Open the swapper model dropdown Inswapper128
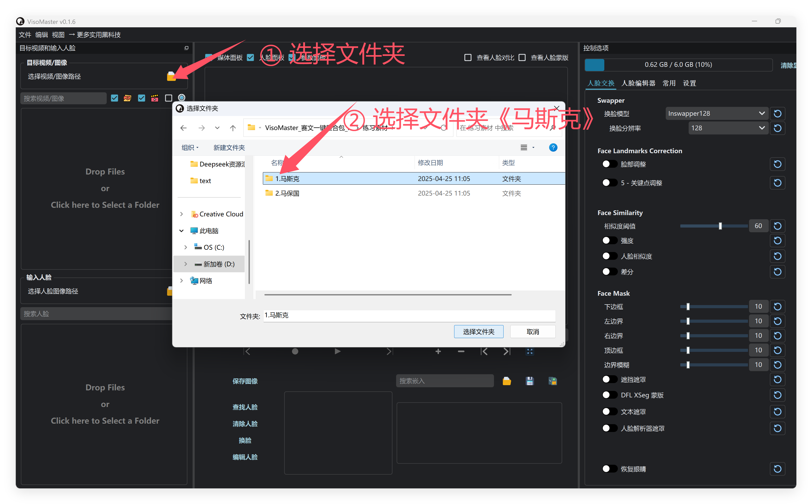Image resolution: width=812 pixels, height=504 pixels. click(716, 114)
